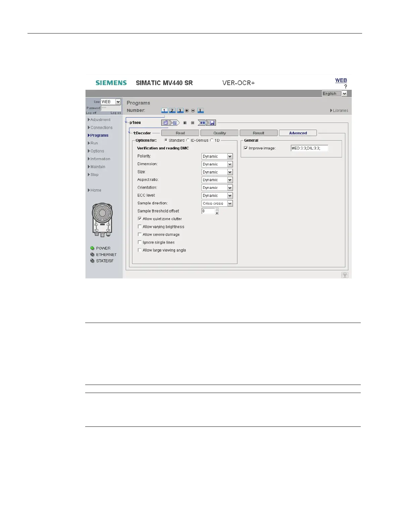Image resolution: width=399 pixels, height=532 pixels.
Task: Click the STATE/SF status LED
Action: (92, 261)
